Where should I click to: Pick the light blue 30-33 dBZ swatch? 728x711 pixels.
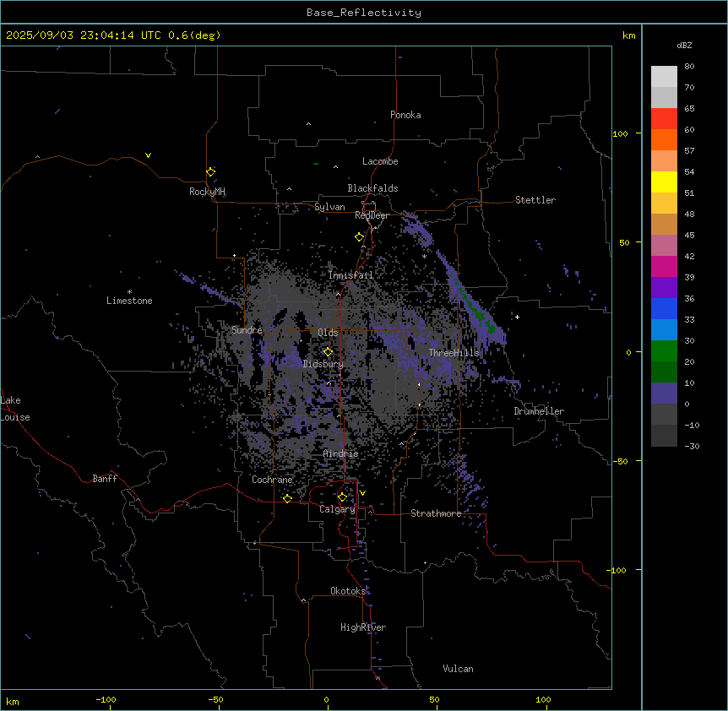pos(664,330)
